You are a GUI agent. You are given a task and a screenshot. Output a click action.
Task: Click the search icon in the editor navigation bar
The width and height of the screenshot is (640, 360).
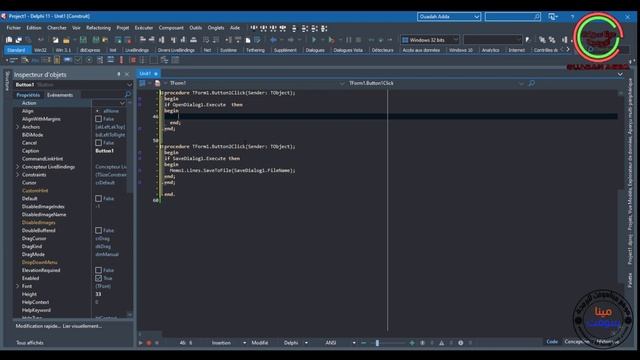(531, 83)
